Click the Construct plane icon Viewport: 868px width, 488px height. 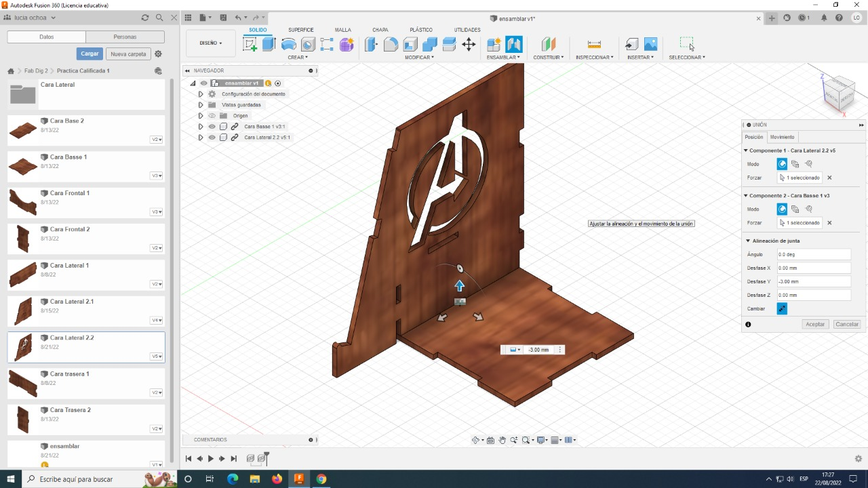(549, 45)
